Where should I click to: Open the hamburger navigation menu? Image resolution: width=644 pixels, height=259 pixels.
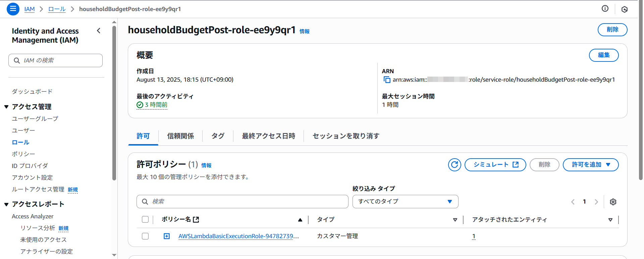(x=13, y=9)
